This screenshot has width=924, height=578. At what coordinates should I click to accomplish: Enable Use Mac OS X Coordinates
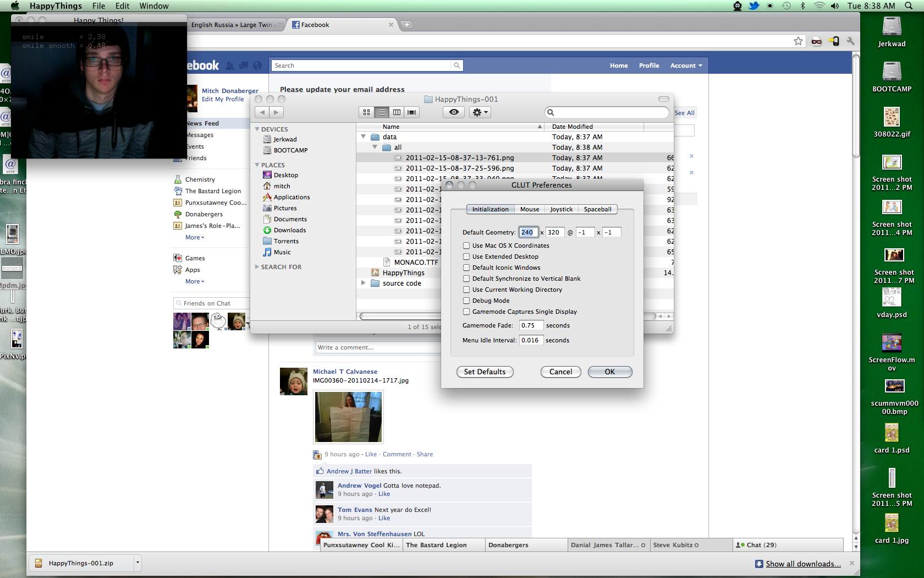[x=466, y=246]
